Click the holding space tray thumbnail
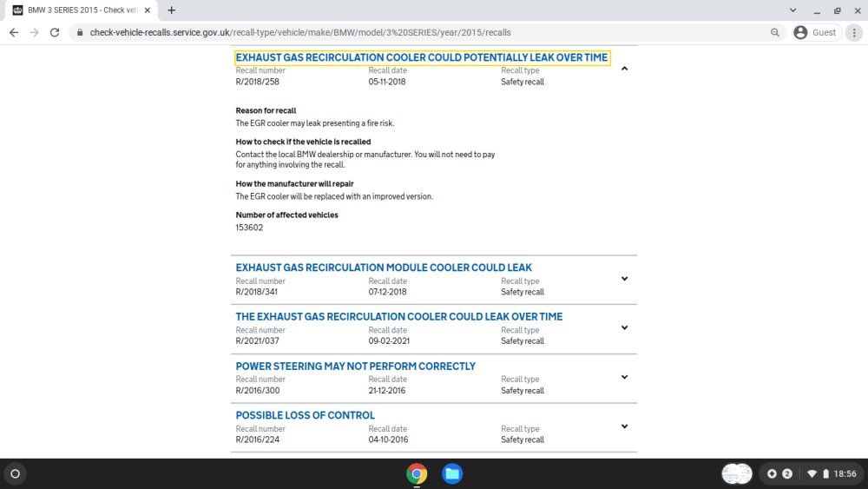 tap(737, 474)
